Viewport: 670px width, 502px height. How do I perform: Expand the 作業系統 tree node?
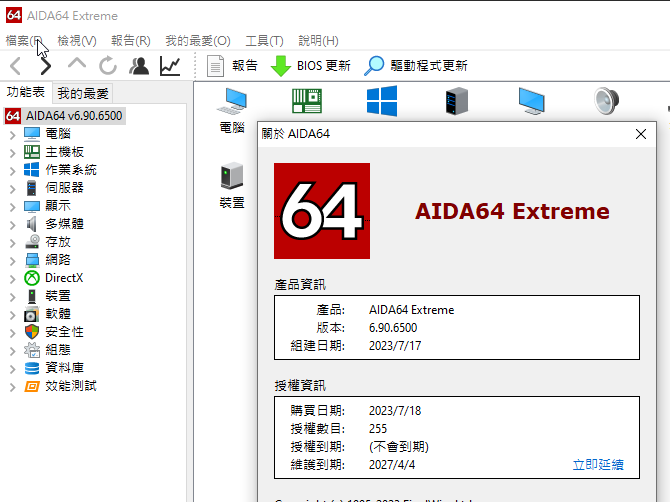coord(13,171)
